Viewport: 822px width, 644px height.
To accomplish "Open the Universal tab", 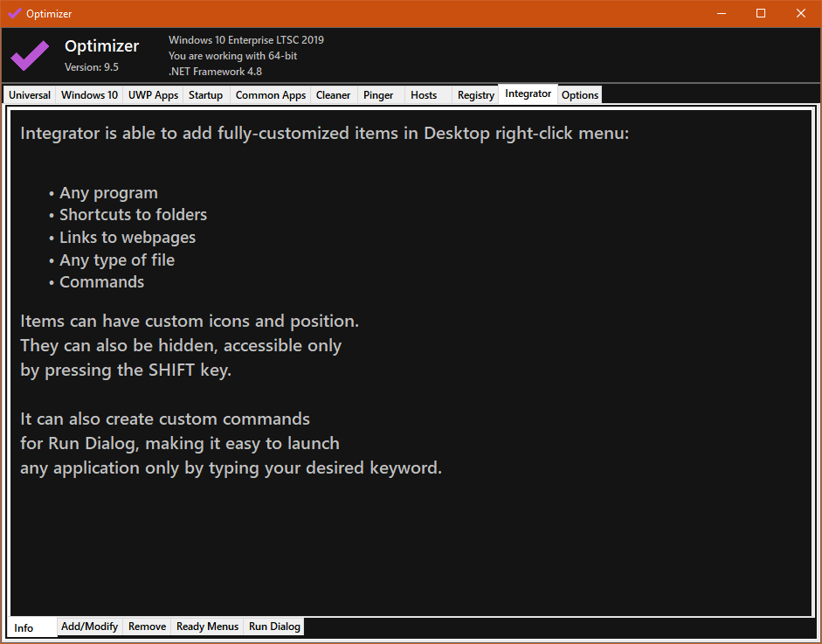I will click(x=30, y=95).
